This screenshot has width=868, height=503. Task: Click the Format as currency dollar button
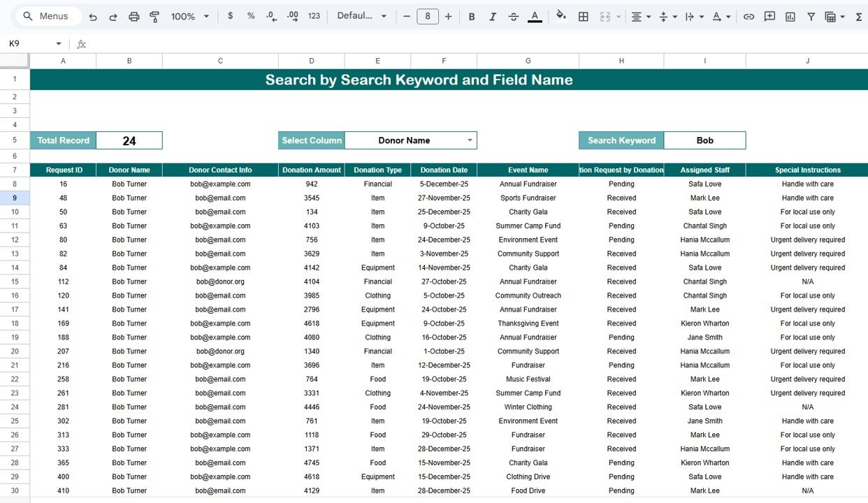coord(231,16)
